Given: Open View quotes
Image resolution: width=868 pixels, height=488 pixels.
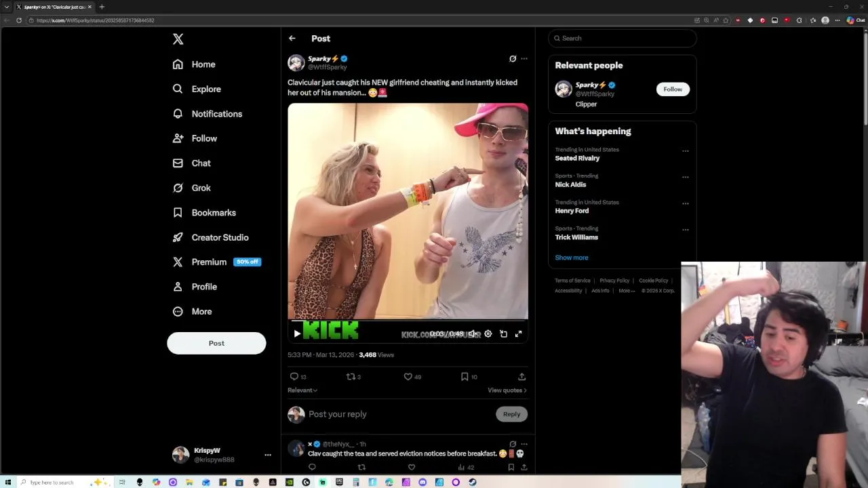Looking at the screenshot, I should [x=507, y=390].
